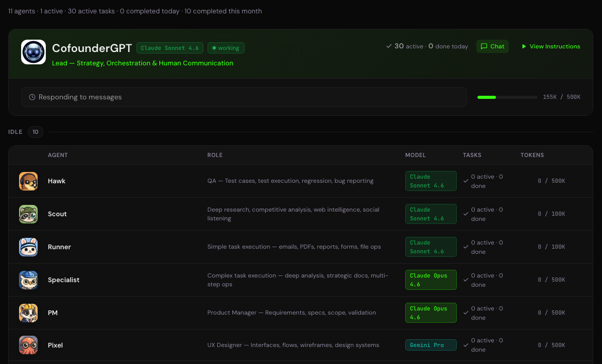Open Chat with CofounderGPT
This screenshot has width=602, height=364.
click(x=493, y=46)
